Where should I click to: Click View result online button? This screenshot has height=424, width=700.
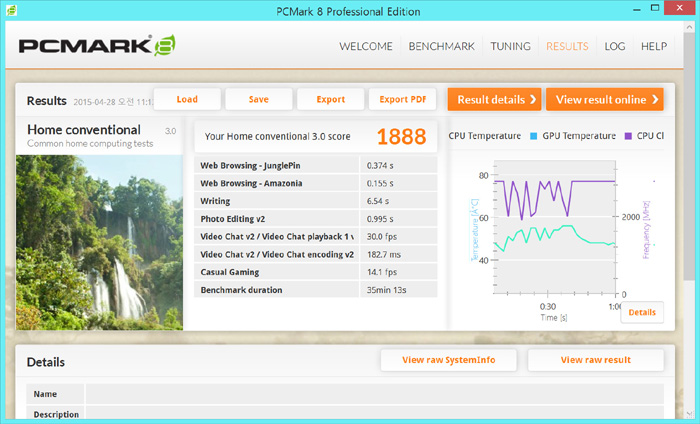[x=605, y=99]
